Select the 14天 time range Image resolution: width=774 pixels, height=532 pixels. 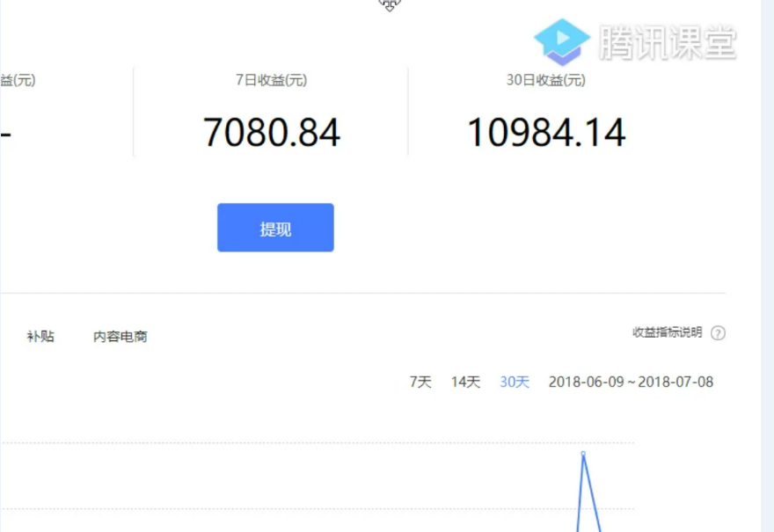465,382
